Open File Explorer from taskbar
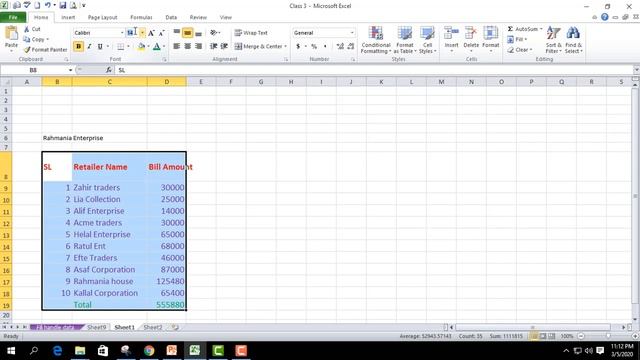The height and width of the screenshot is (360, 640). (80, 351)
